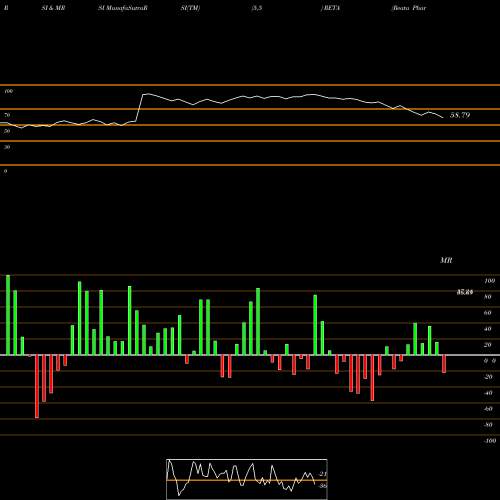Click the '(5,5' parameter text in header
The height and width of the screenshot is (500, 500).
pyautogui.click(x=257, y=8)
